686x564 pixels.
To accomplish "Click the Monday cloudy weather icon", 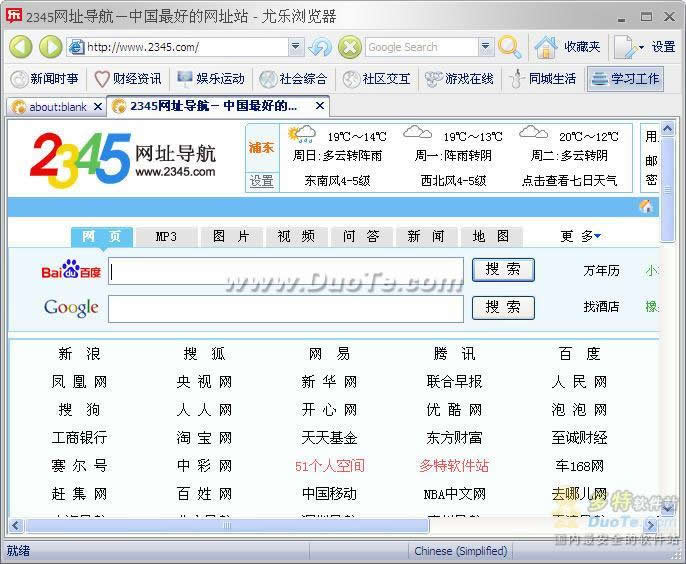I will (x=417, y=132).
